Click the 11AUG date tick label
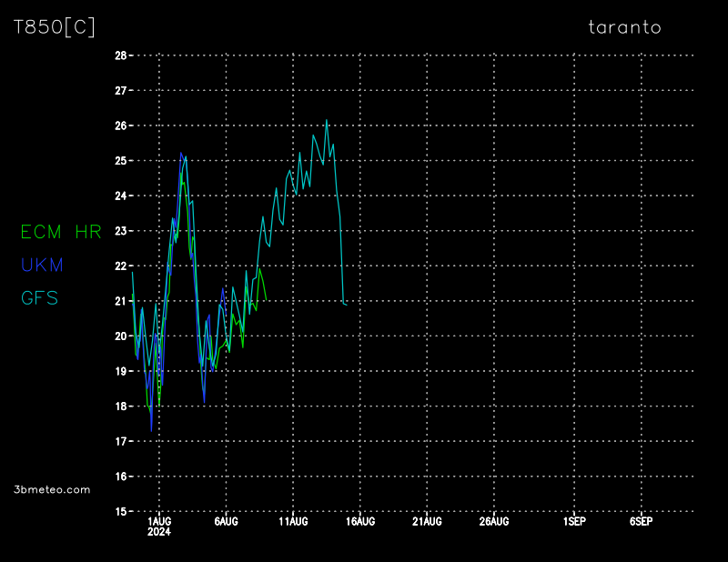Viewport: 728px width, 562px height. [293, 522]
